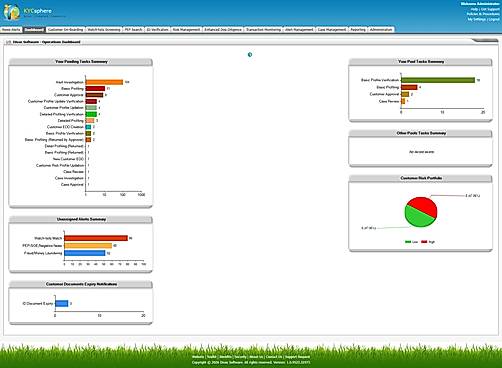Click the KYCsphere logo icon
Image resolution: width=502 pixels, height=368 pixels.
[12, 13]
